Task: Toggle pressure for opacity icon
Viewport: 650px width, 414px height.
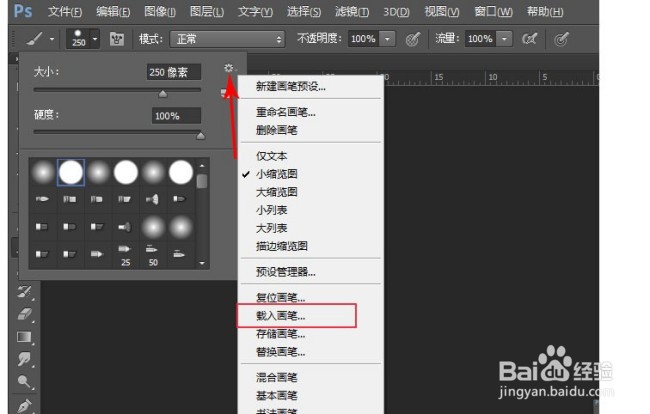Action: [412, 39]
